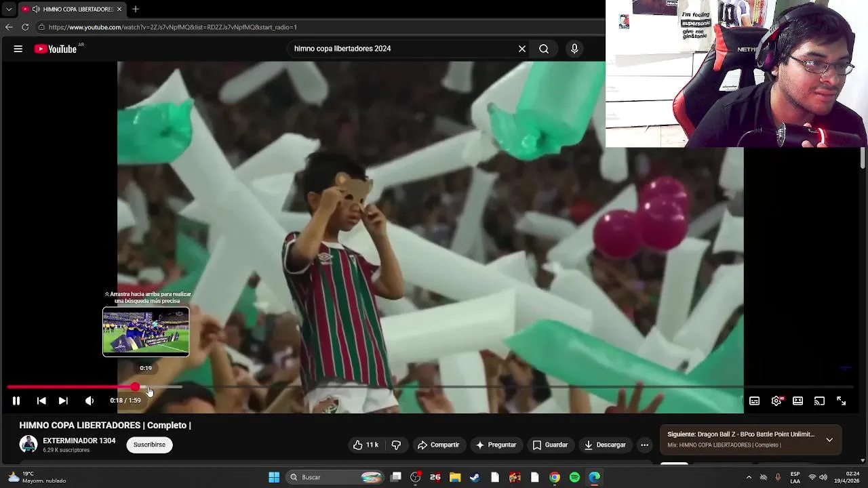
Task: Save video with Guardar button
Action: (x=549, y=445)
